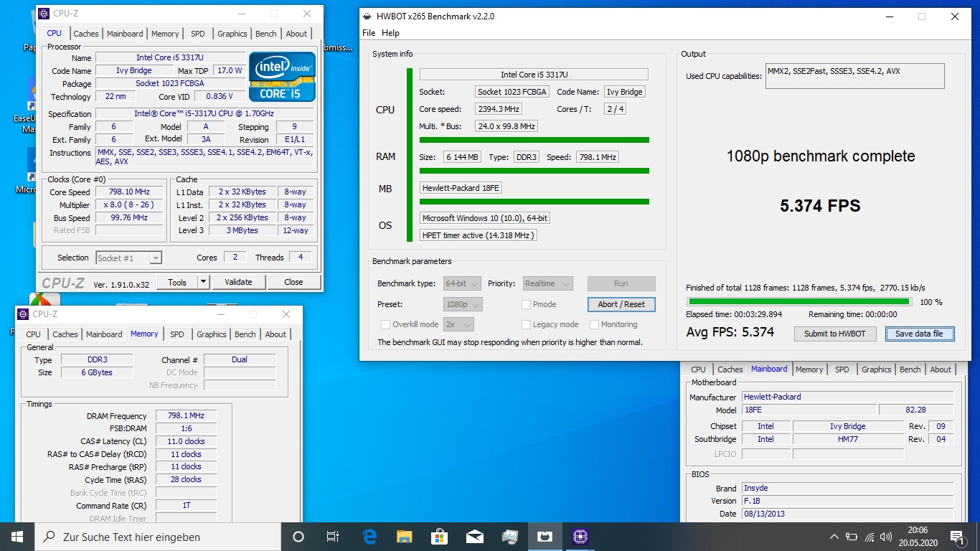Click the 5.374 FPS result text
The width and height of the screenshot is (980, 551).
pyautogui.click(x=820, y=206)
